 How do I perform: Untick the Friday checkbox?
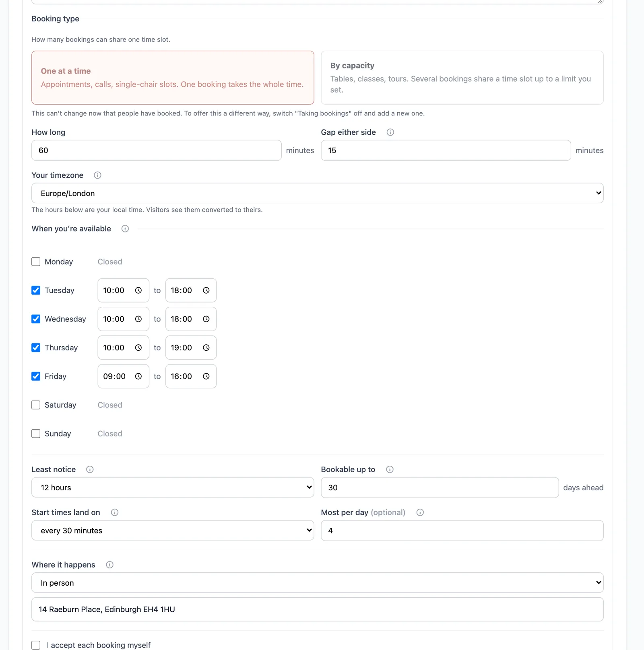pyautogui.click(x=36, y=376)
